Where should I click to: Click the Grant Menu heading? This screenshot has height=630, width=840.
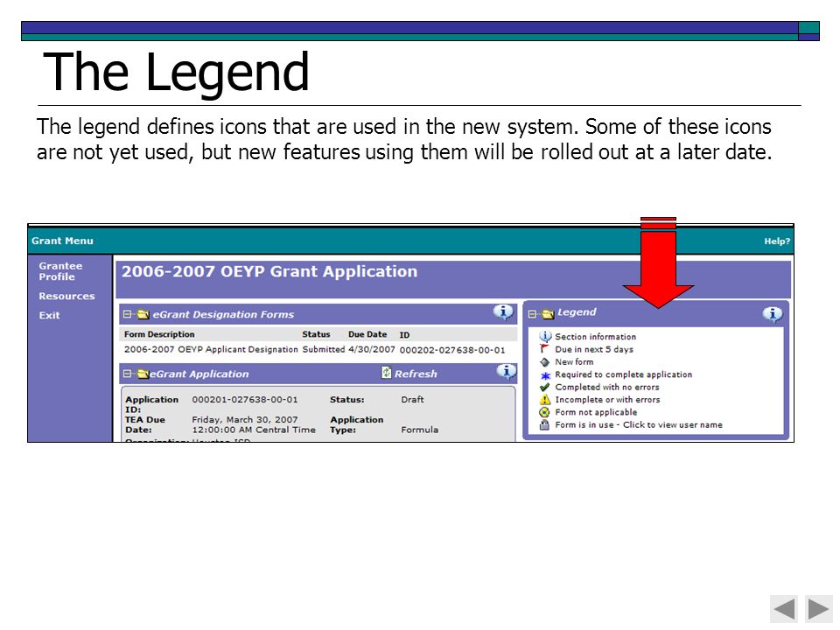point(62,241)
